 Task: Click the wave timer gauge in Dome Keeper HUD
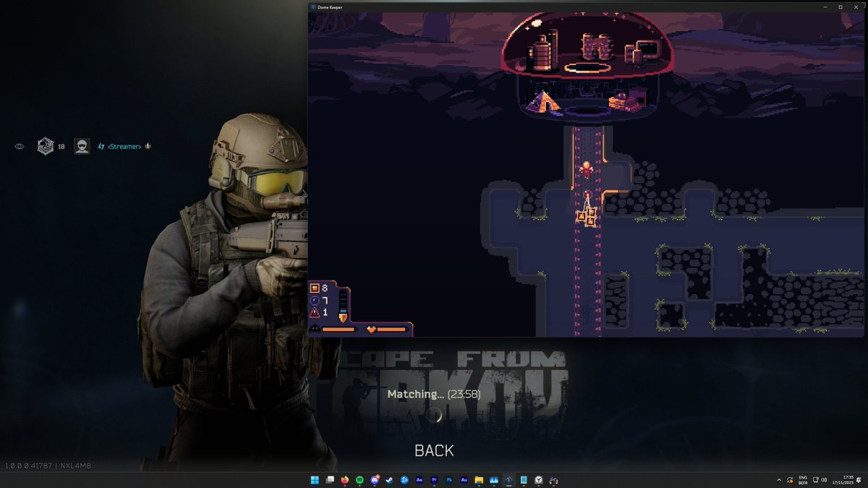pyautogui.click(x=344, y=307)
